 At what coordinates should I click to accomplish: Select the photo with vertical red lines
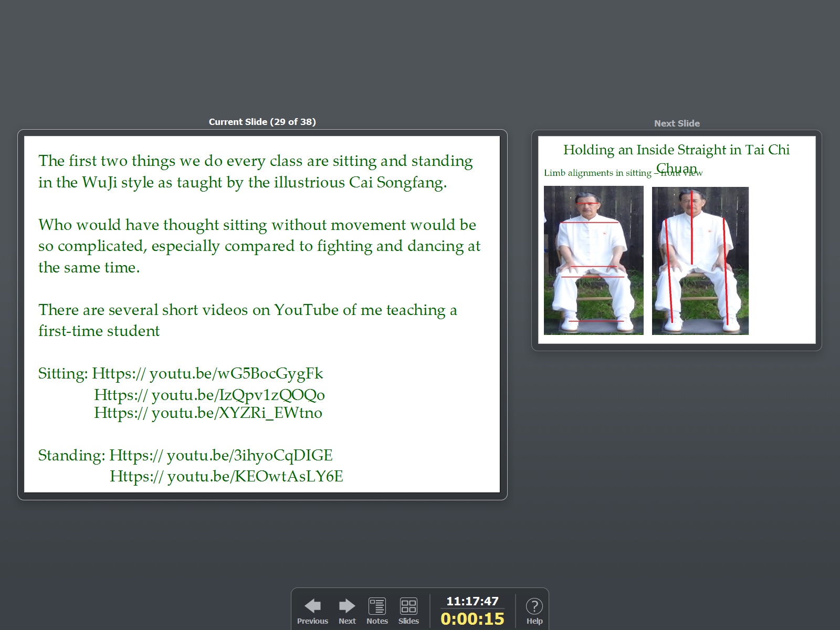coord(700,260)
